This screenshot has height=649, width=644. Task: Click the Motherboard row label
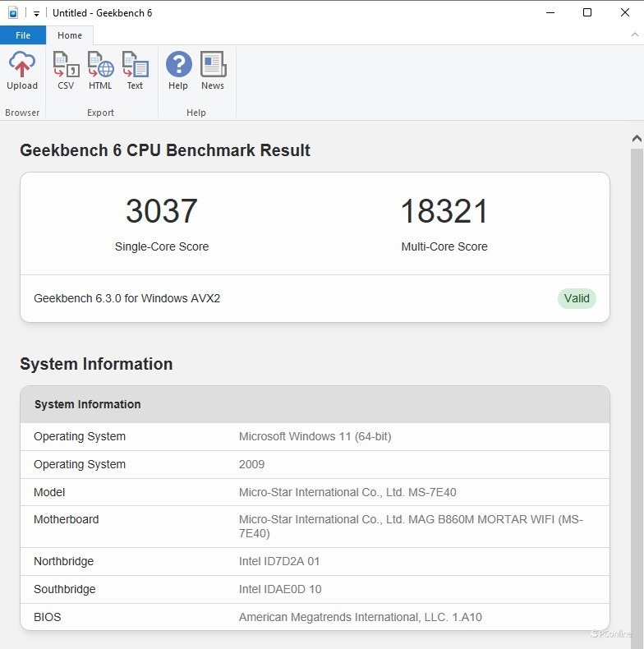tap(67, 519)
